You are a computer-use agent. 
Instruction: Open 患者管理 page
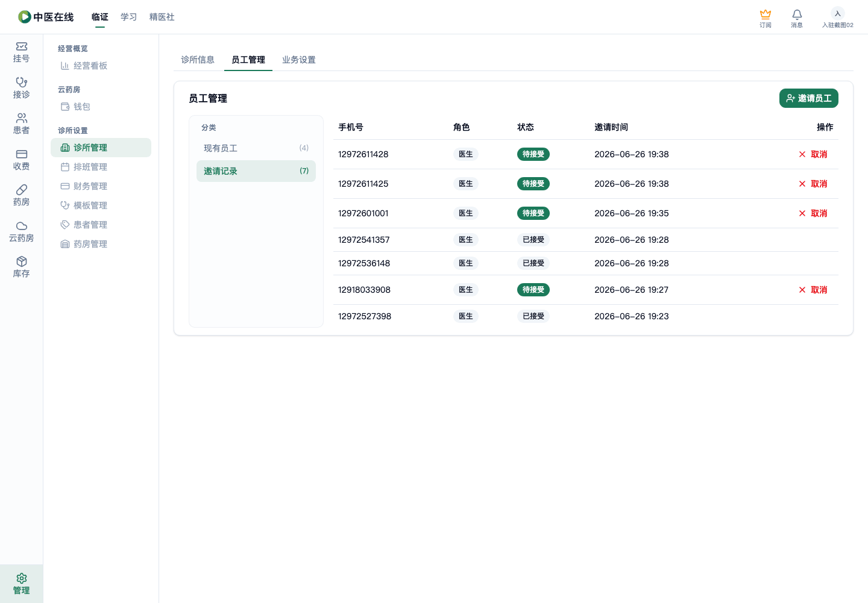[101, 225]
